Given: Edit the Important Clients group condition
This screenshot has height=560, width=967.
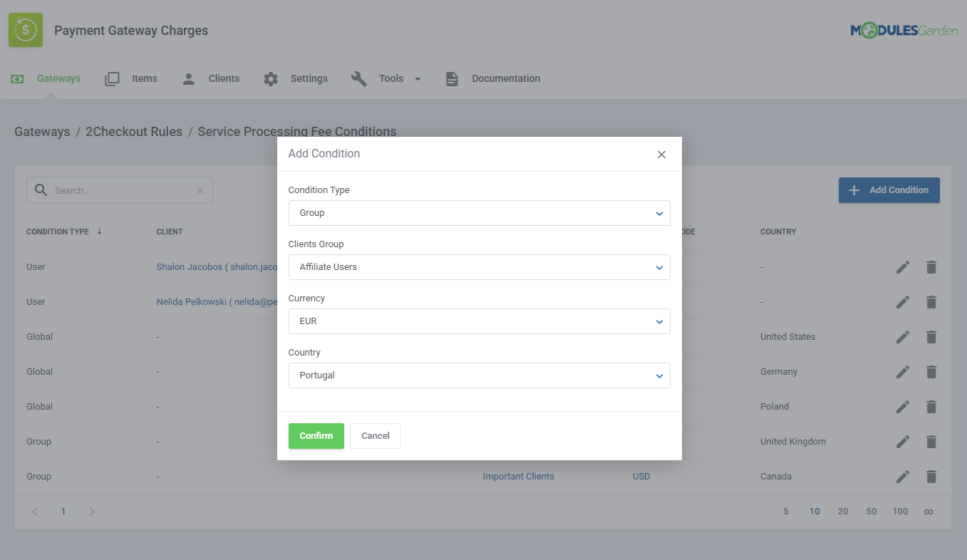Looking at the screenshot, I should 902,476.
